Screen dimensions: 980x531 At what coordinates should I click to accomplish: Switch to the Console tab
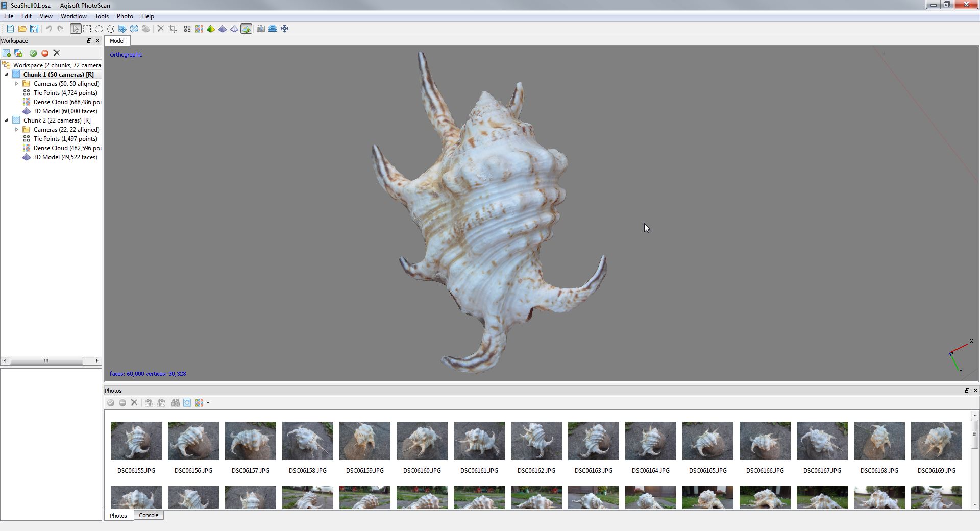coord(148,515)
